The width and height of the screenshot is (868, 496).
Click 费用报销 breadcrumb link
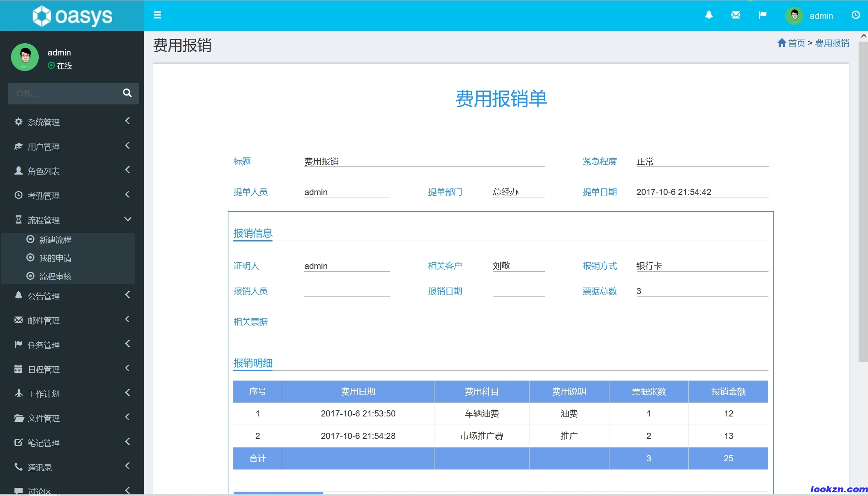(832, 43)
